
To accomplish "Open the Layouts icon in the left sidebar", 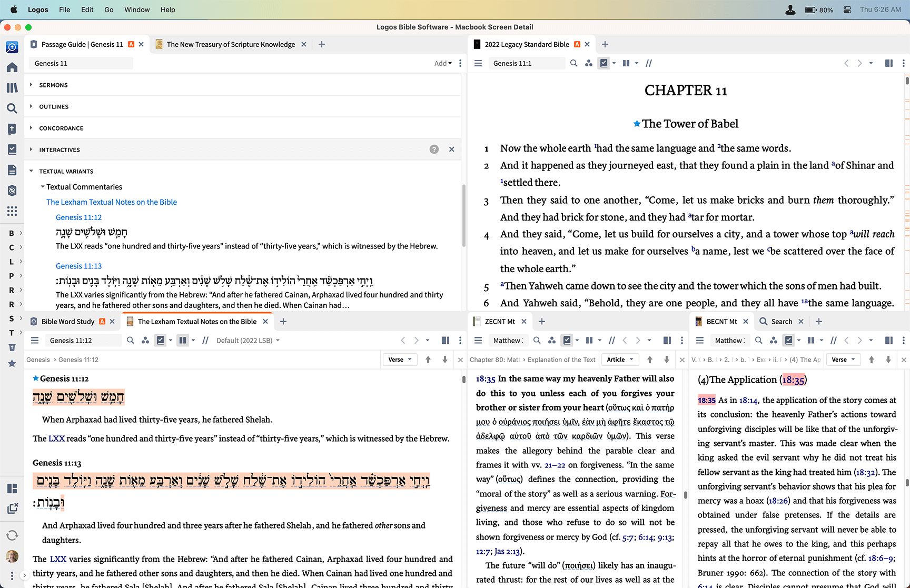I will coord(12,489).
